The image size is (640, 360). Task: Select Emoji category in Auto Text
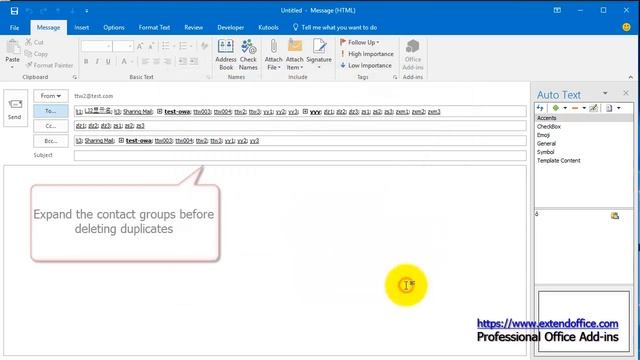[543, 135]
